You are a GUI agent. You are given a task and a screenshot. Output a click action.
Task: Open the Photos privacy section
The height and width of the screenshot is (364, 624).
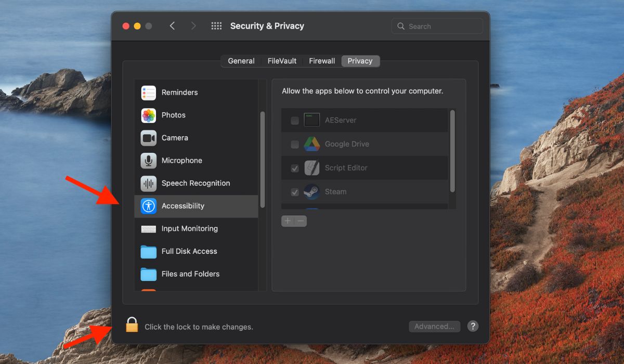click(x=174, y=115)
